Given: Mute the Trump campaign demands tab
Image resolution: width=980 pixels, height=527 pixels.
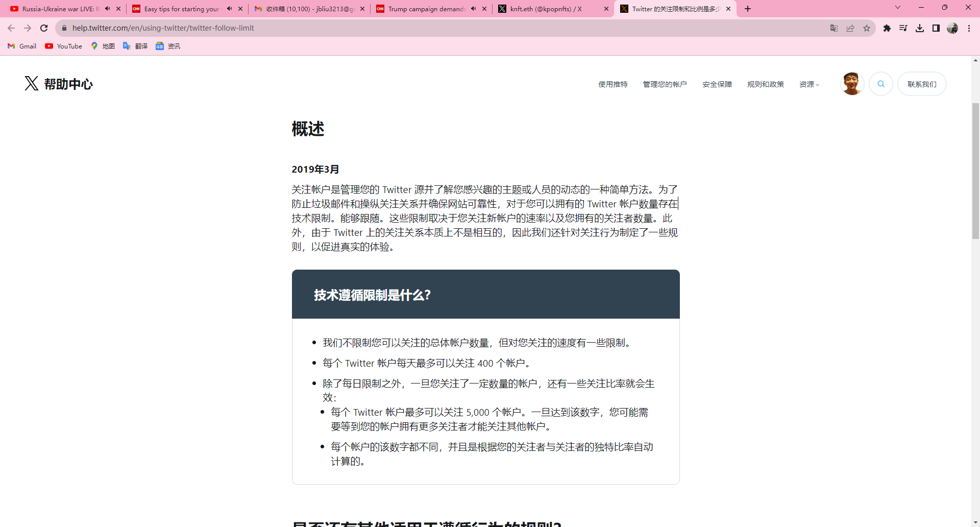Looking at the screenshot, I should pos(473,9).
